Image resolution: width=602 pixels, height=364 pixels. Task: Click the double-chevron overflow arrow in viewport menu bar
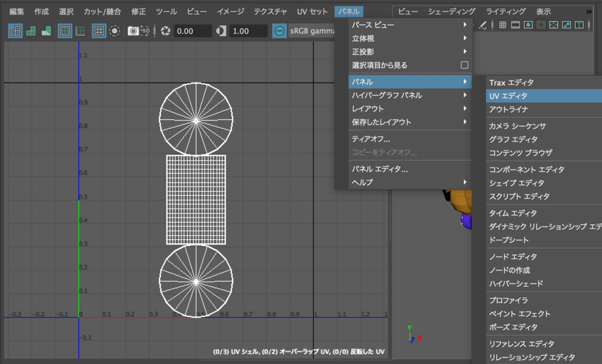tap(589, 12)
